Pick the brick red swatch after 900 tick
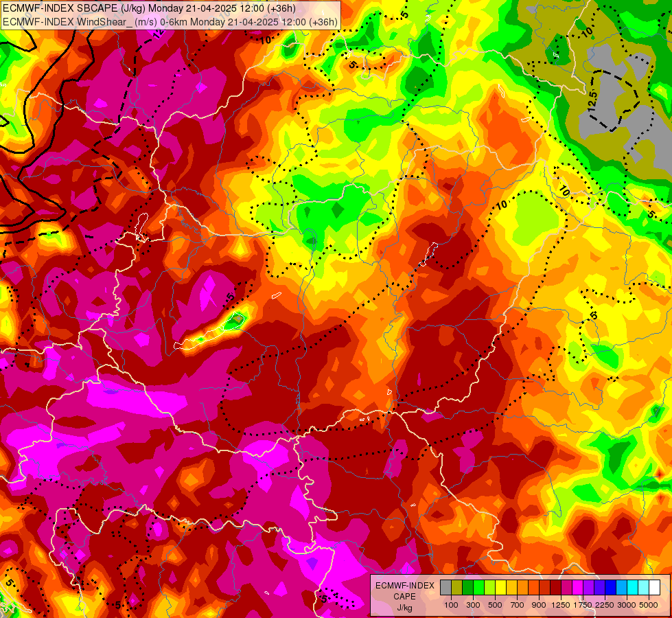This screenshot has height=618, width=672. tap(545, 587)
